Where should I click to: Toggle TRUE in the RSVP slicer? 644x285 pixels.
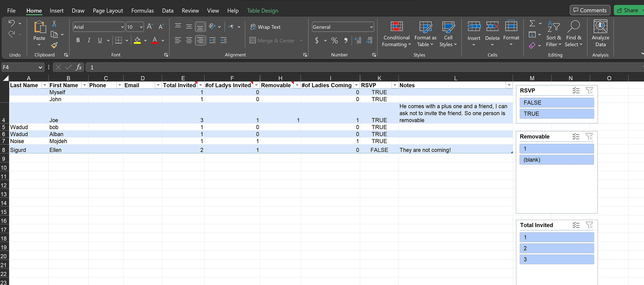click(x=556, y=114)
